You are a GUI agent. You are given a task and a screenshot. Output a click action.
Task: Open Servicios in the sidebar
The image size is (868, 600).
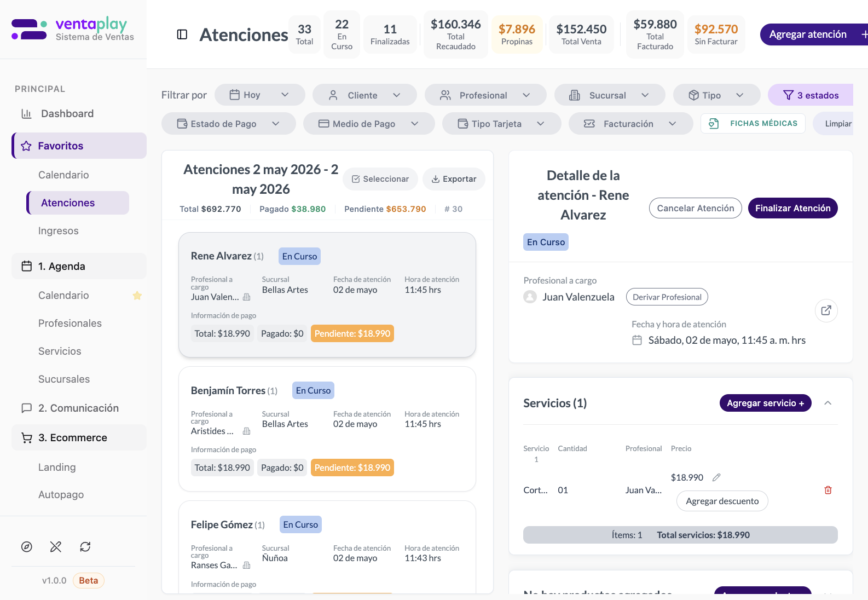click(x=60, y=351)
